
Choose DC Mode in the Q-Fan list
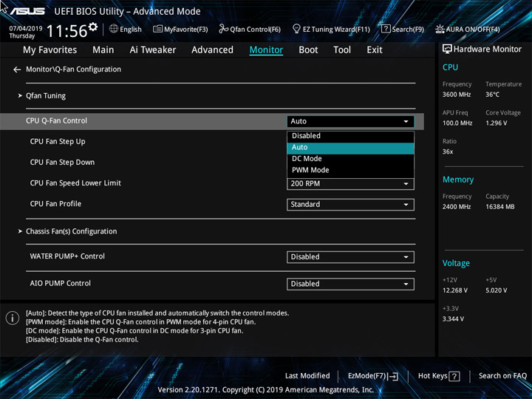[350, 159]
